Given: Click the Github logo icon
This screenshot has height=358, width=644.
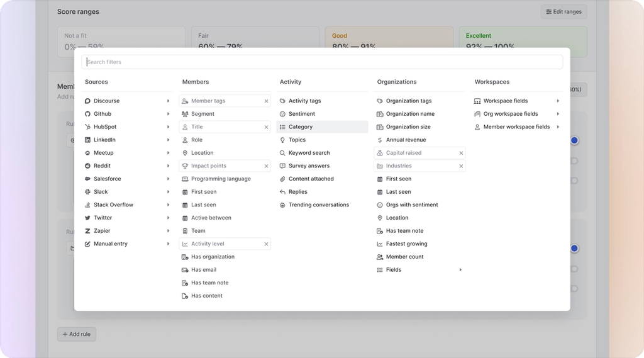Looking at the screenshot, I should [87, 114].
